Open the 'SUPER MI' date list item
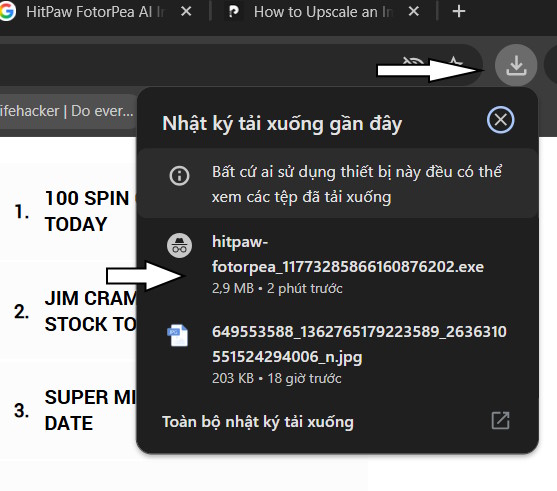The height and width of the screenshot is (491, 557). [91, 410]
